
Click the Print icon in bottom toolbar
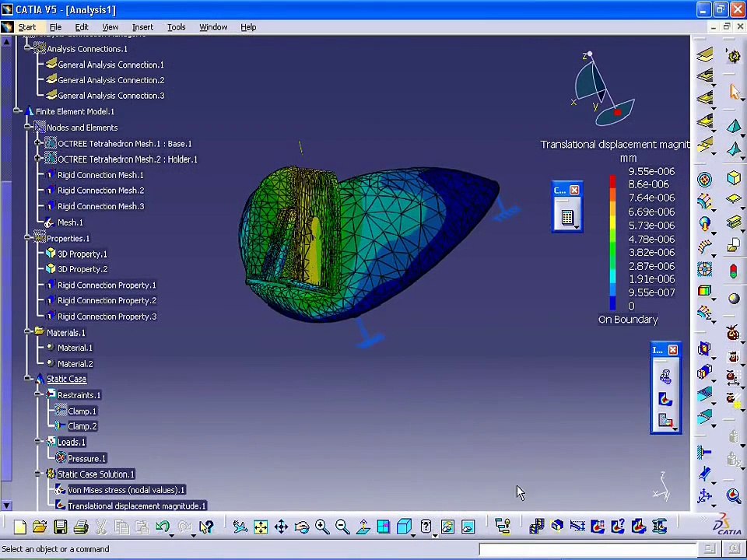(x=80, y=527)
